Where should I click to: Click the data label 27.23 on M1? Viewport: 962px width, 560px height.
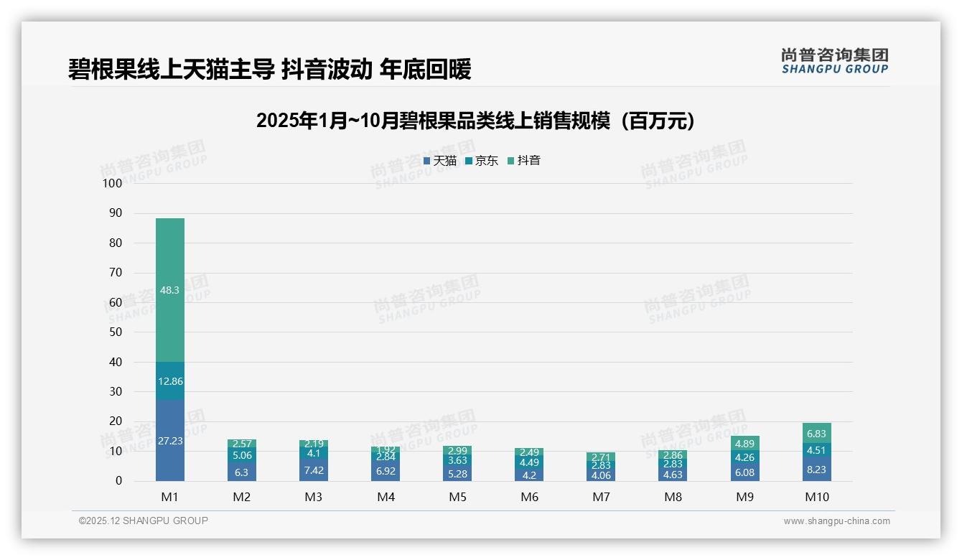[170, 440]
